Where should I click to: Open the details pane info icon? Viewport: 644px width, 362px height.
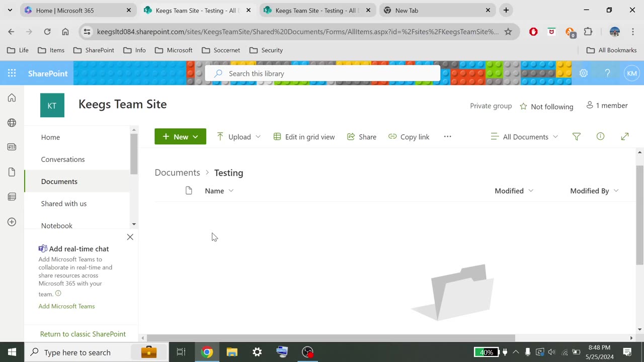click(600, 137)
